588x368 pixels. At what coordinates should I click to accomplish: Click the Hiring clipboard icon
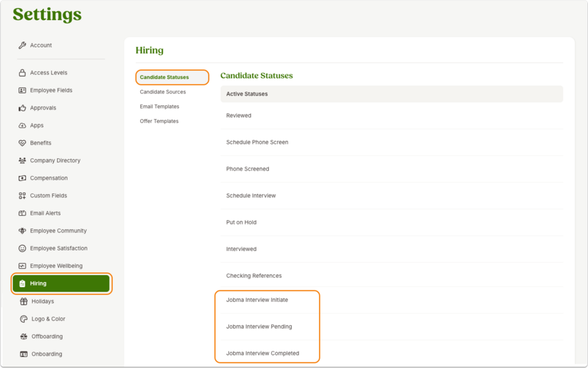22,283
